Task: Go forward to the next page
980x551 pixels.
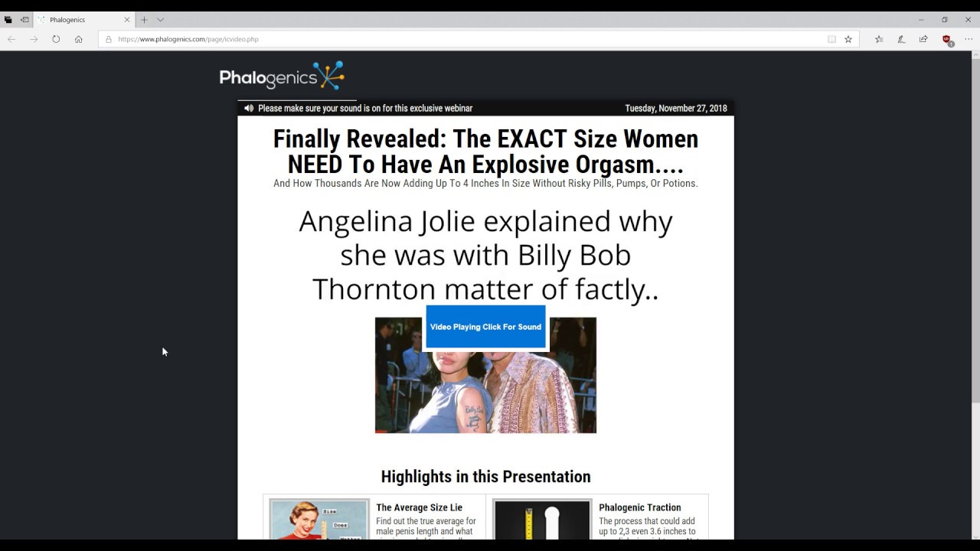Action: coord(34,39)
